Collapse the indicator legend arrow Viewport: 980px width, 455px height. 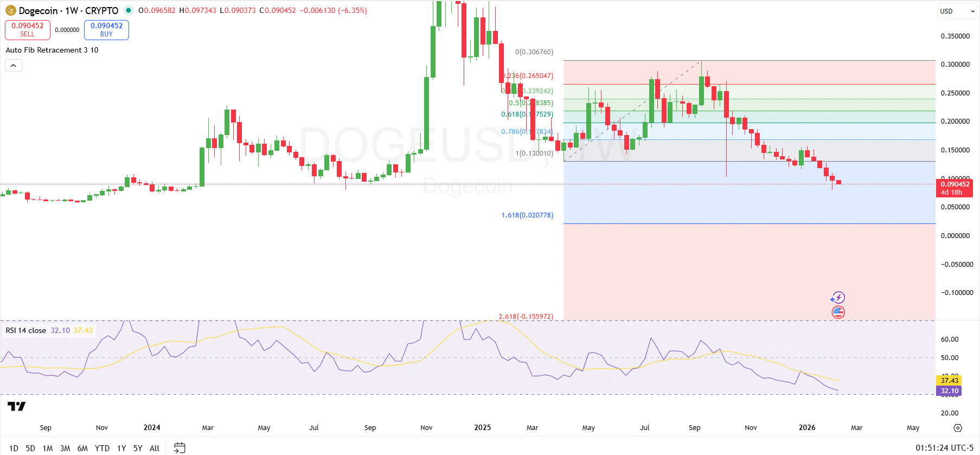(x=14, y=66)
